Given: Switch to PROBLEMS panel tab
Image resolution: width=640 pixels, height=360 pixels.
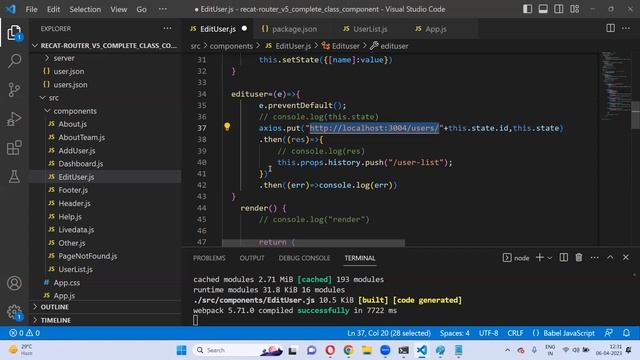Looking at the screenshot, I should (x=209, y=258).
